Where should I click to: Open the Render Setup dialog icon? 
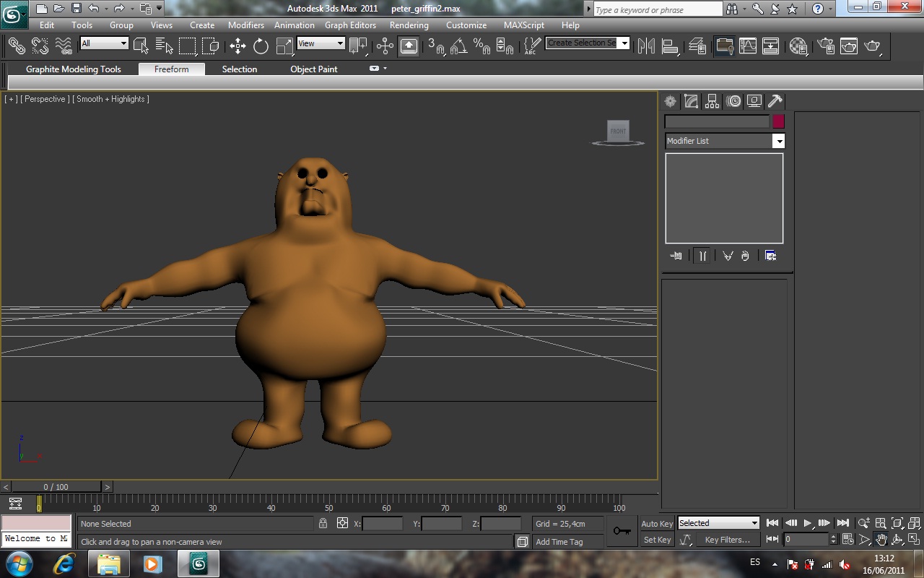pyautogui.click(x=825, y=46)
